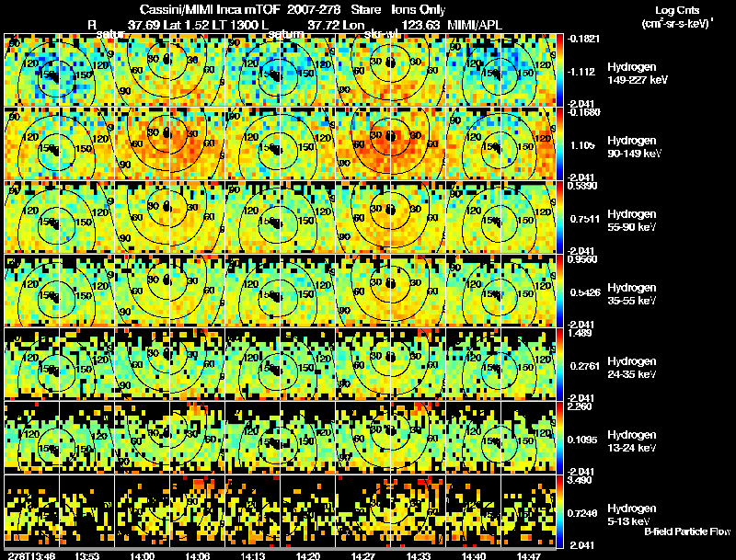Screen dimensions: 736x560
Task: Select the 2007-278 date in the title
Action: 314,9
